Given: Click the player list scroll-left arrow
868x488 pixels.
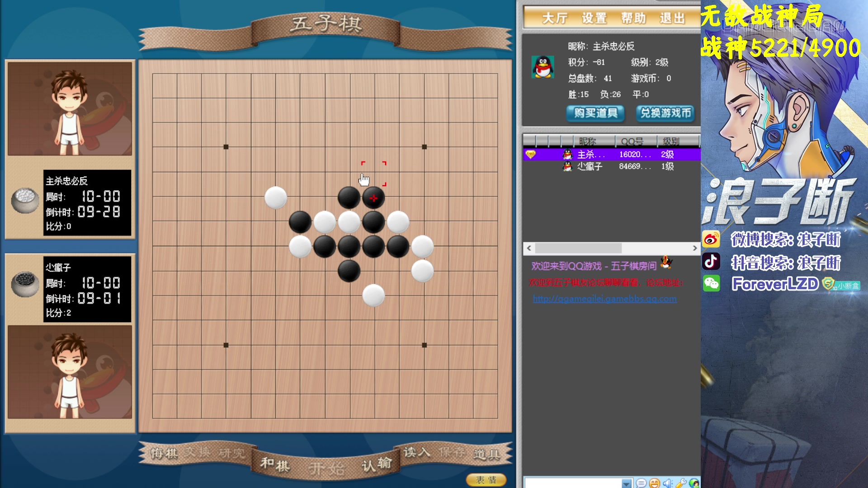Looking at the screenshot, I should point(529,248).
